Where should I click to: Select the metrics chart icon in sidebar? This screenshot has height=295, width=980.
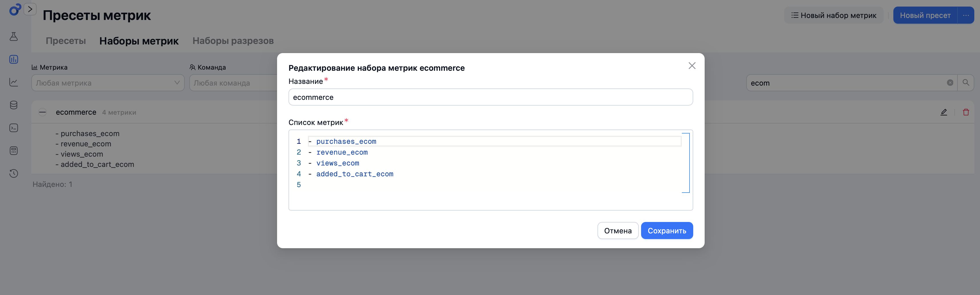[14, 59]
